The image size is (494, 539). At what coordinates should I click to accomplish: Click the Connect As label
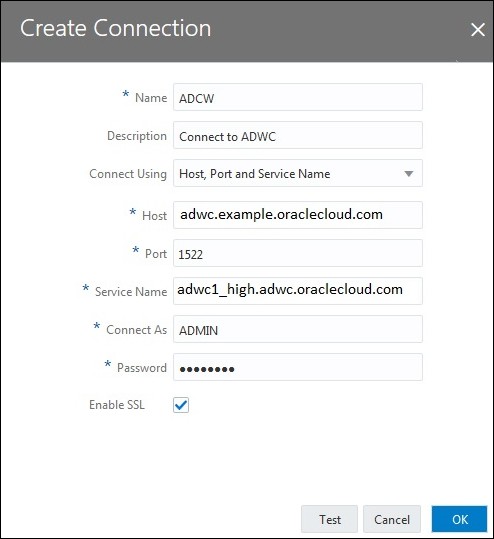tap(136, 330)
